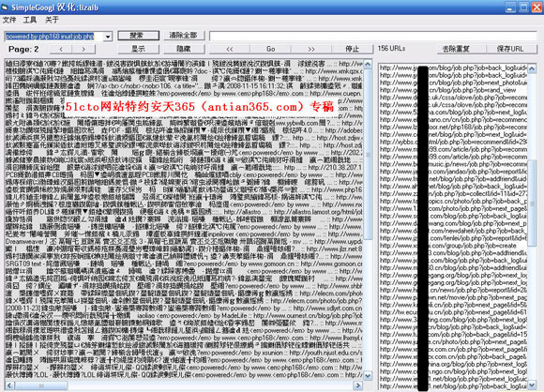Click the double right arrow >> button
The height and width of the screenshot is (392, 544).
pos(311,49)
